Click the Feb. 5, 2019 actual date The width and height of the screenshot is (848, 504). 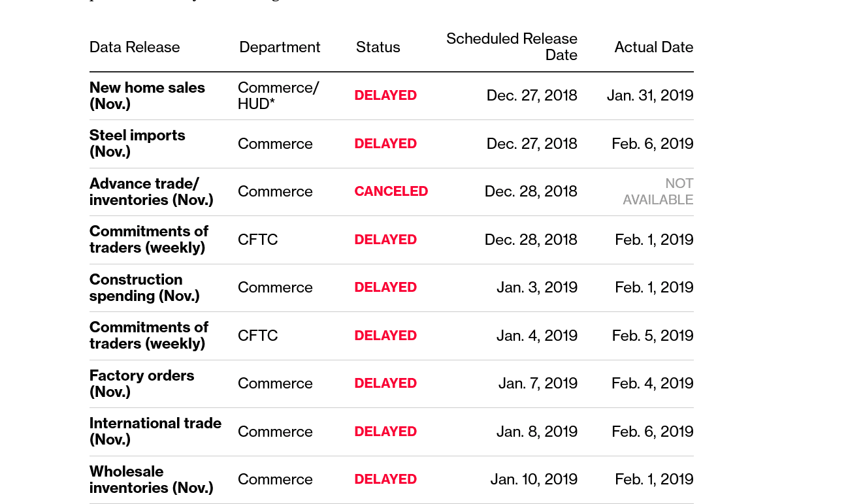(x=653, y=336)
